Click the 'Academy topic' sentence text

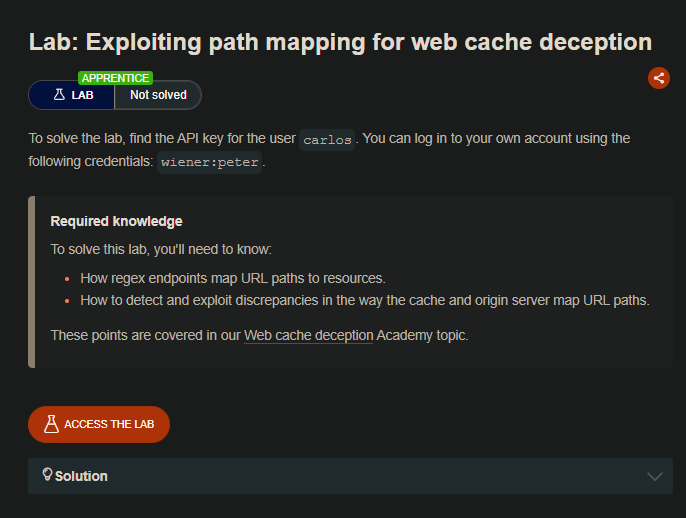click(423, 335)
